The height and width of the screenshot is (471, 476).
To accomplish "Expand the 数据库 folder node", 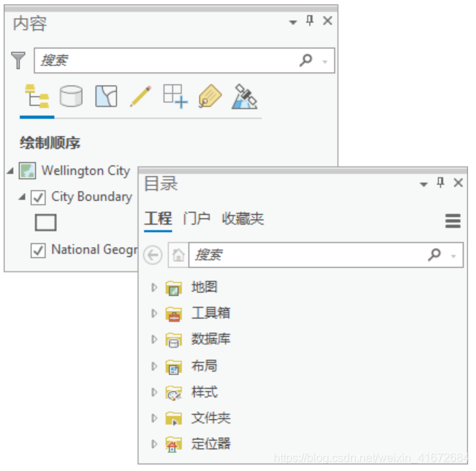I will click(x=154, y=339).
